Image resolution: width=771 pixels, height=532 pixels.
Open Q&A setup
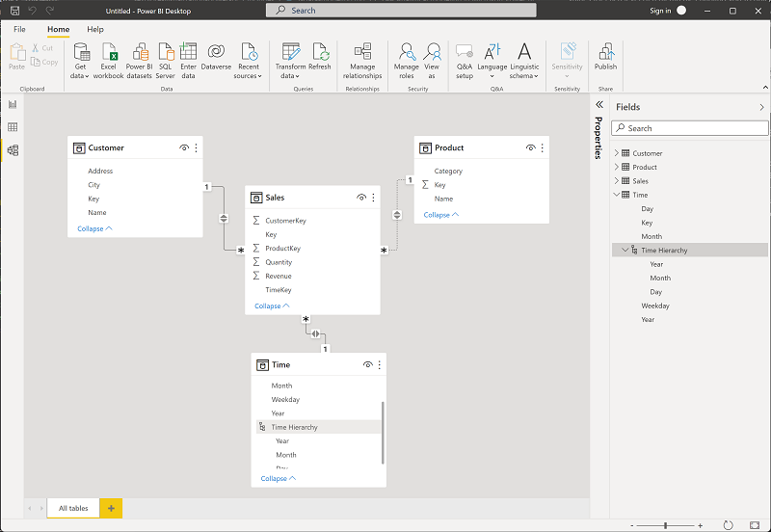pyautogui.click(x=465, y=61)
